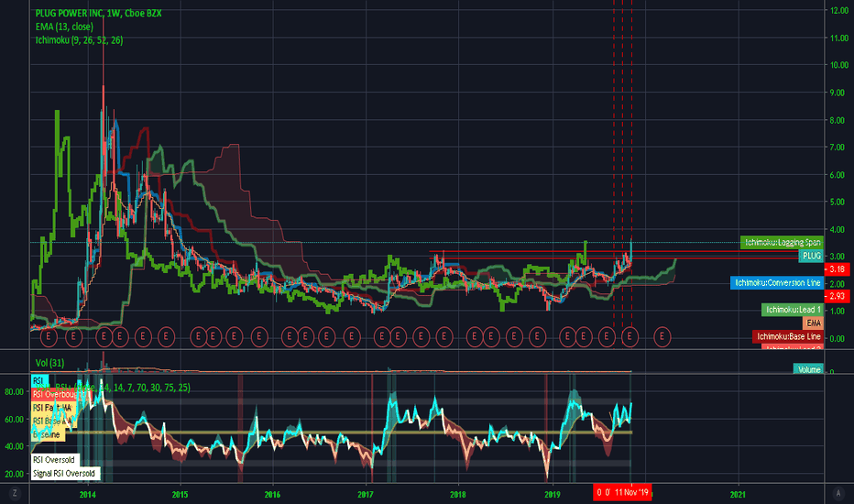Click the 2018 year on time axis

pos(458,494)
